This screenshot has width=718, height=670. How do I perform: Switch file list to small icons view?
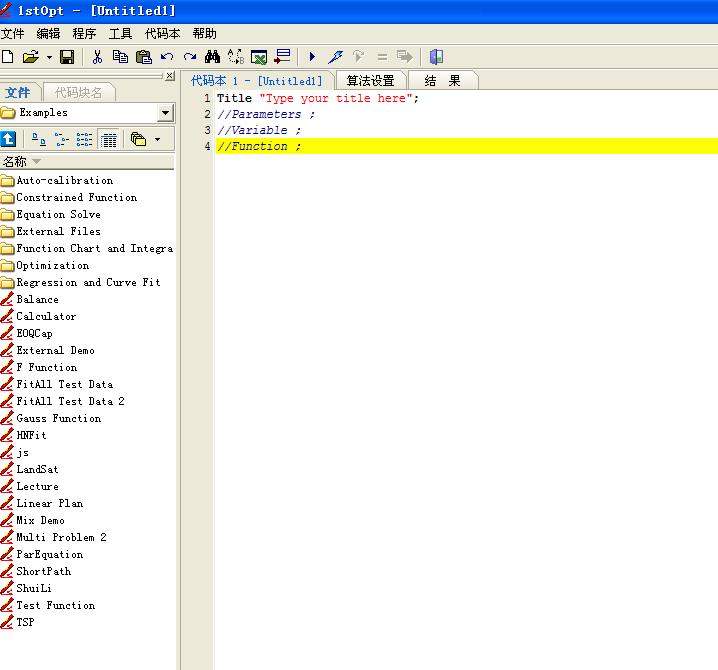tap(61, 139)
